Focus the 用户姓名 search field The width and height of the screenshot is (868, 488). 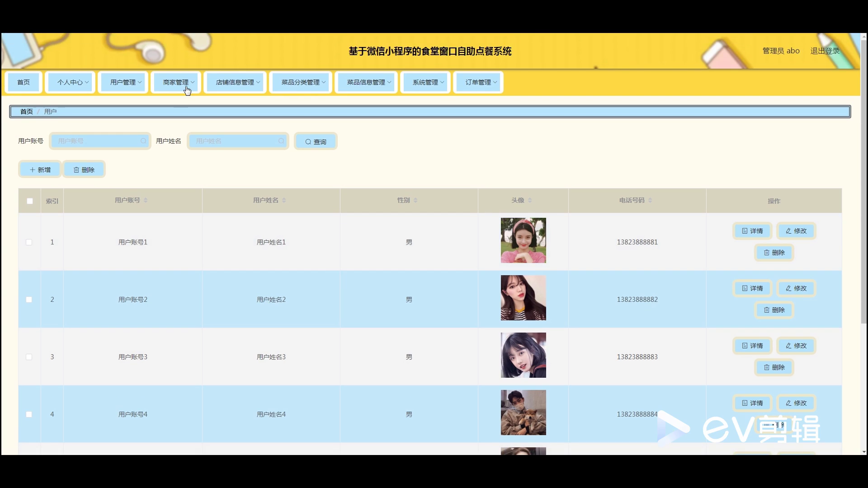pos(237,141)
